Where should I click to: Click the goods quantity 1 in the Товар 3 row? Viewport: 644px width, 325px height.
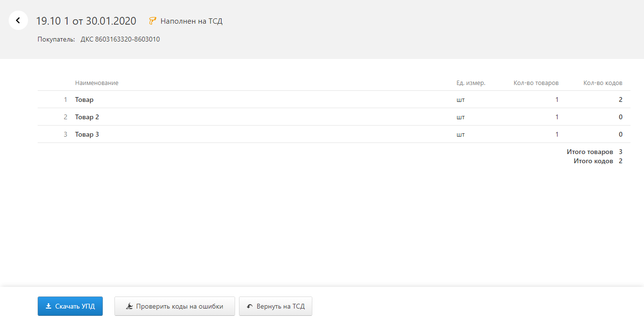click(x=557, y=134)
